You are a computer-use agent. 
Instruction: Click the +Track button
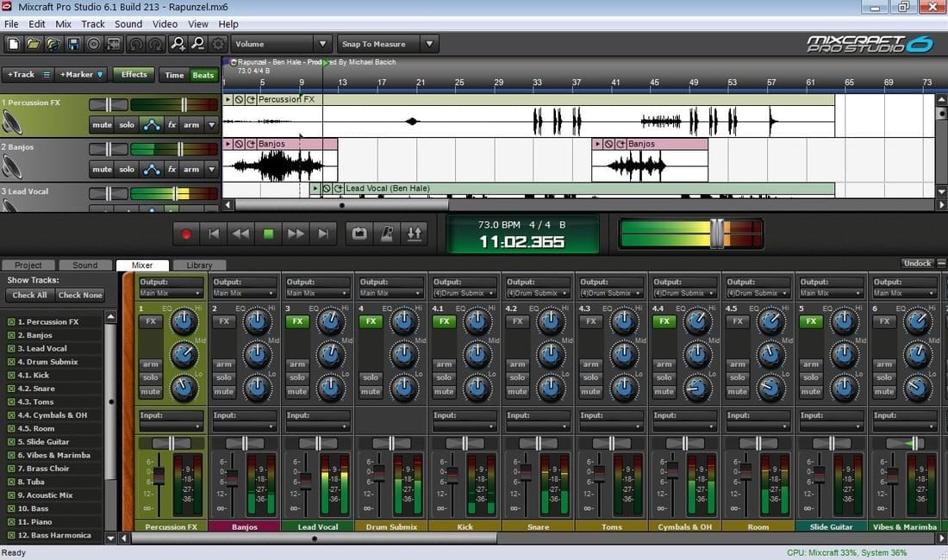point(28,75)
